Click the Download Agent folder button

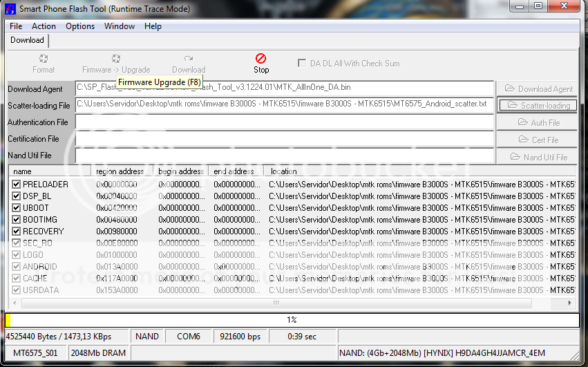click(x=538, y=88)
